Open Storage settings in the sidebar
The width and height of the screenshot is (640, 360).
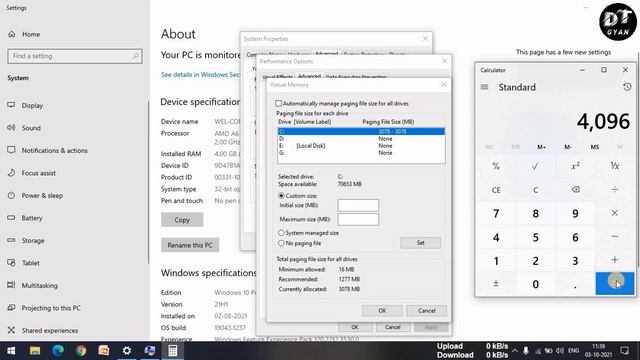33,240
